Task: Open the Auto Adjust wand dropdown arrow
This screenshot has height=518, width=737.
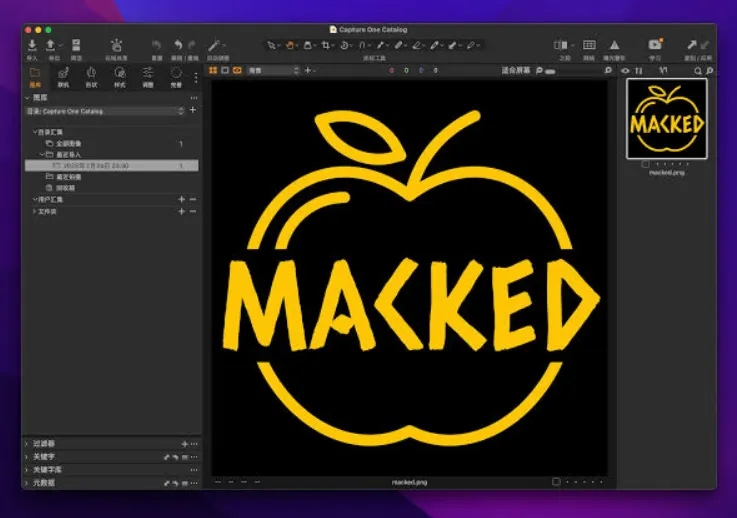Action: click(224, 46)
